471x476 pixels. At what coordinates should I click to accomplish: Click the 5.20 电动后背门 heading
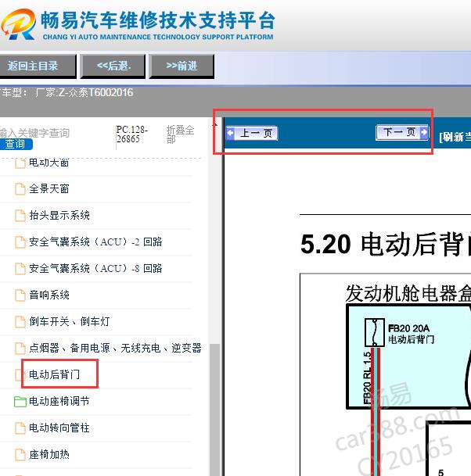tap(386, 244)
